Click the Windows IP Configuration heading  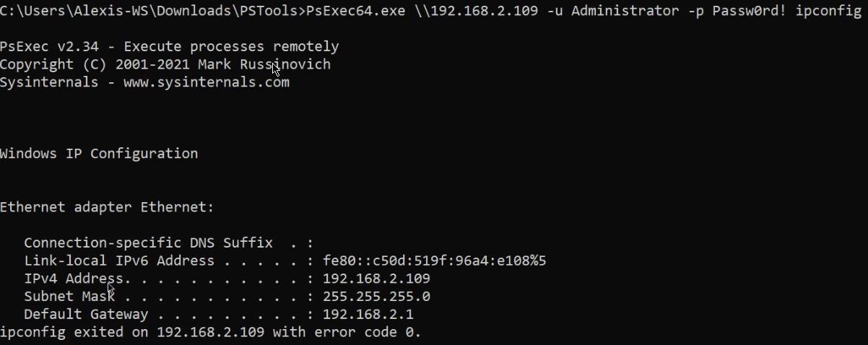point(99,154)
